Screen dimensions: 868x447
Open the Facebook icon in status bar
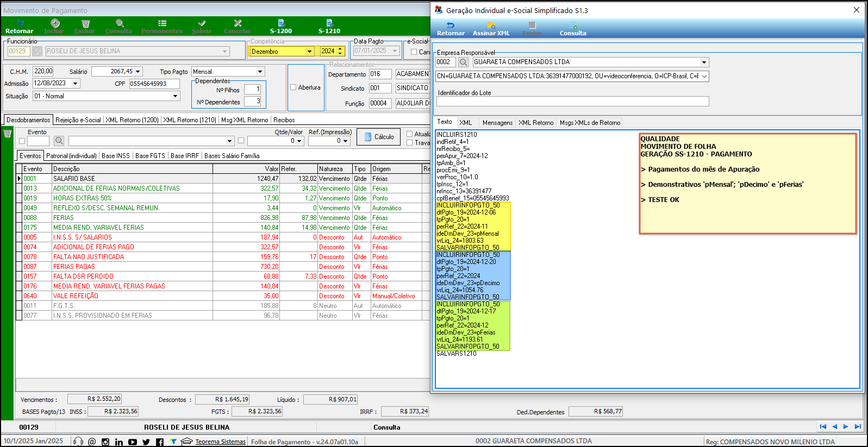click(160, 442)
